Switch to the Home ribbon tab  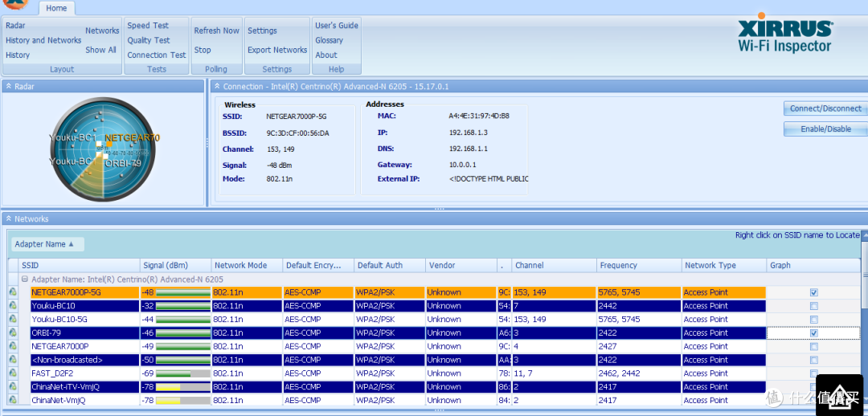click(x=56, y=8)
